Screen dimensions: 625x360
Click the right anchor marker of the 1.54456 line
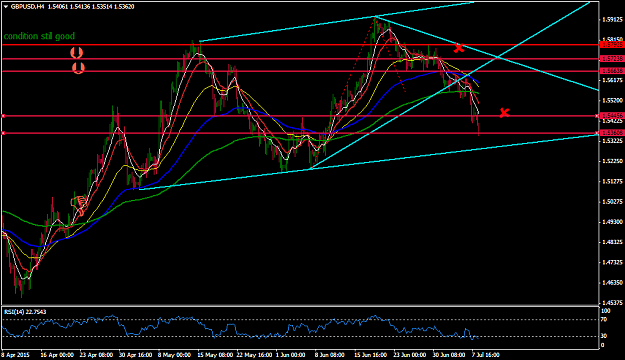click(x=597, y=116)
